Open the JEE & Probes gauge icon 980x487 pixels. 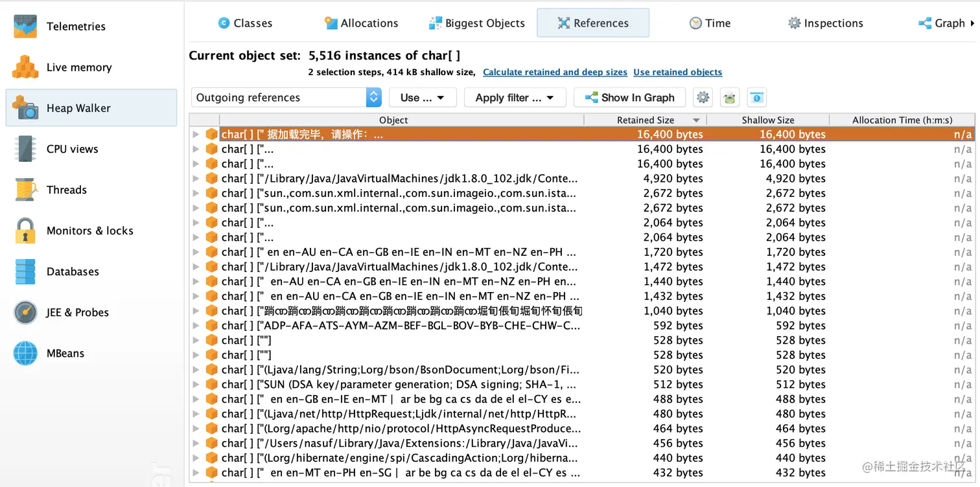click(27, 312)
